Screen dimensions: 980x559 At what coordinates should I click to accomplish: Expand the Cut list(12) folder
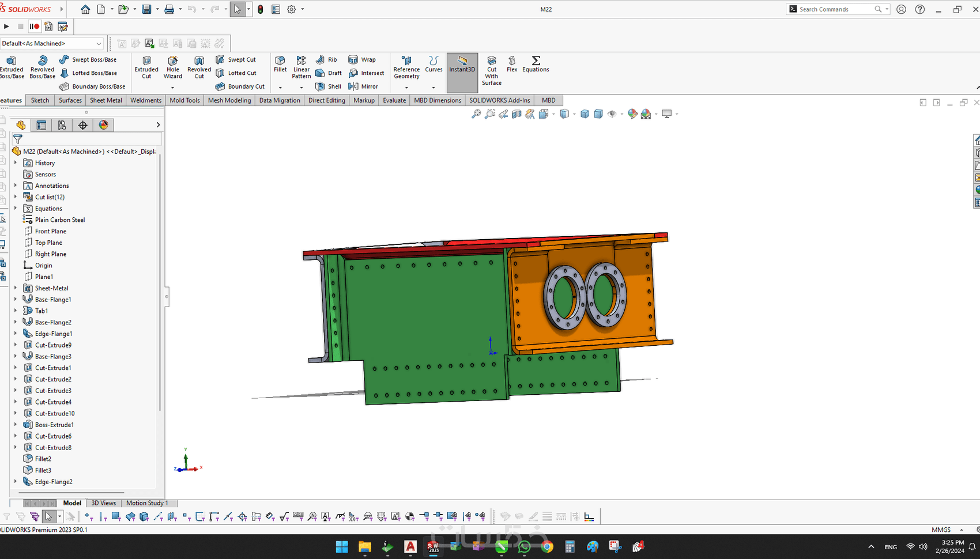[x=16, y=197]
